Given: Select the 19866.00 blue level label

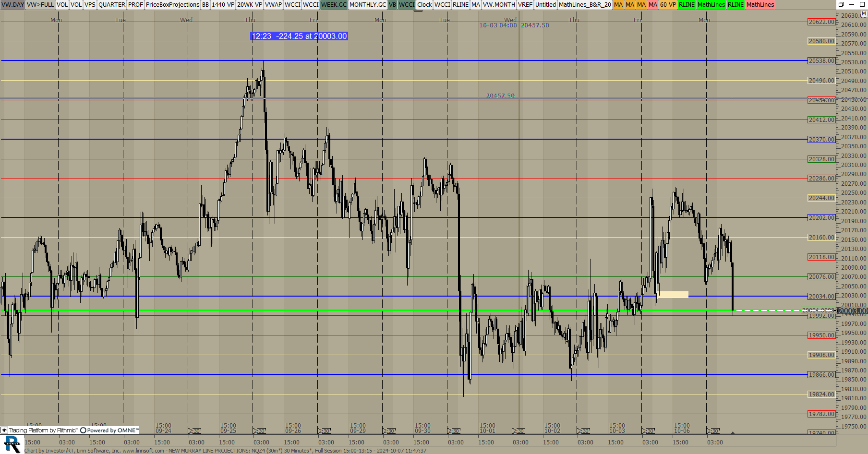Looking at the screenshot, I should click(821, 375).
